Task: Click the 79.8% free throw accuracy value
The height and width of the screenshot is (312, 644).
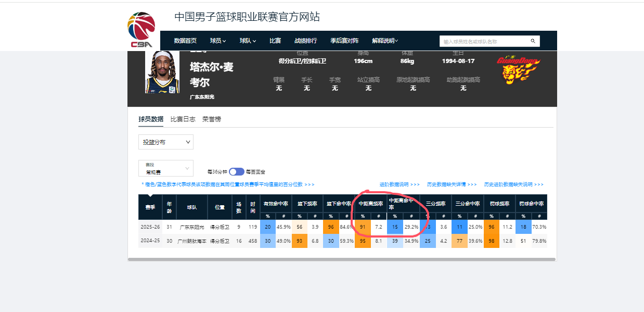Action: (539, 241)
